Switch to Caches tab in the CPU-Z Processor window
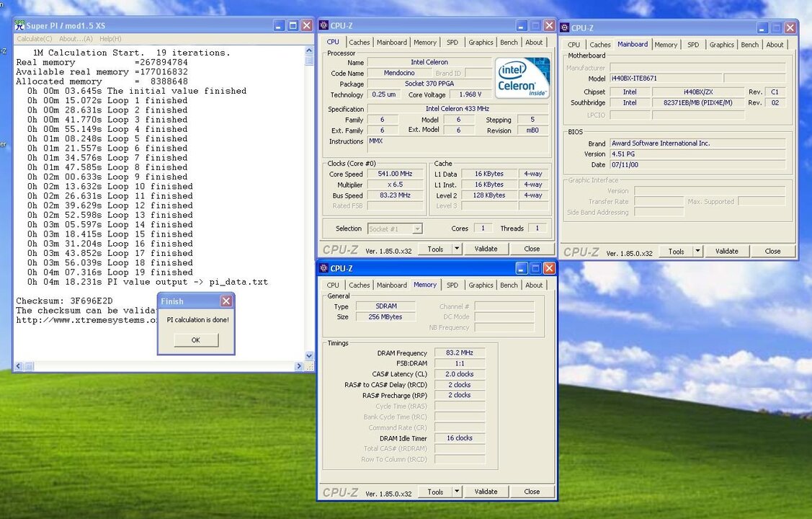 [x=360, y=43]
